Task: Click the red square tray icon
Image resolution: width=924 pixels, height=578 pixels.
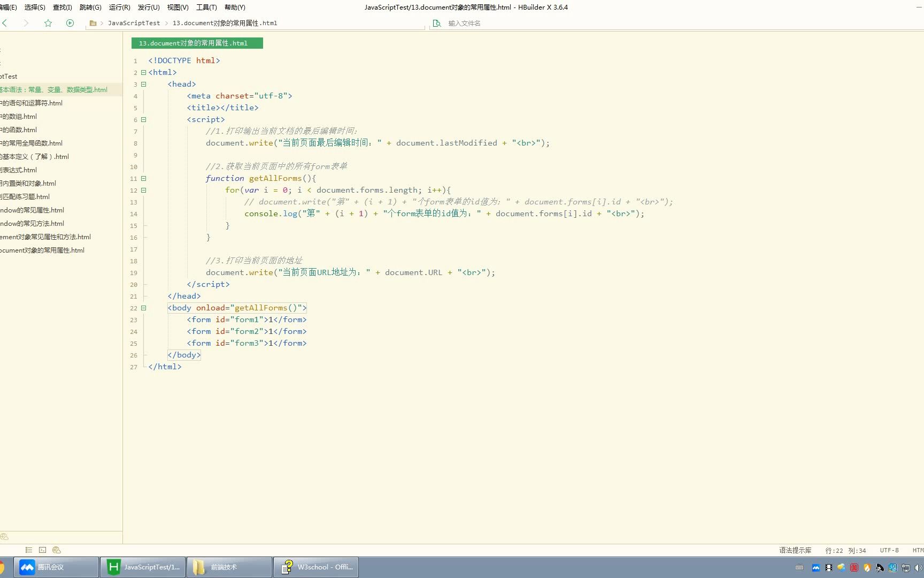Action: tap(854, 568)
